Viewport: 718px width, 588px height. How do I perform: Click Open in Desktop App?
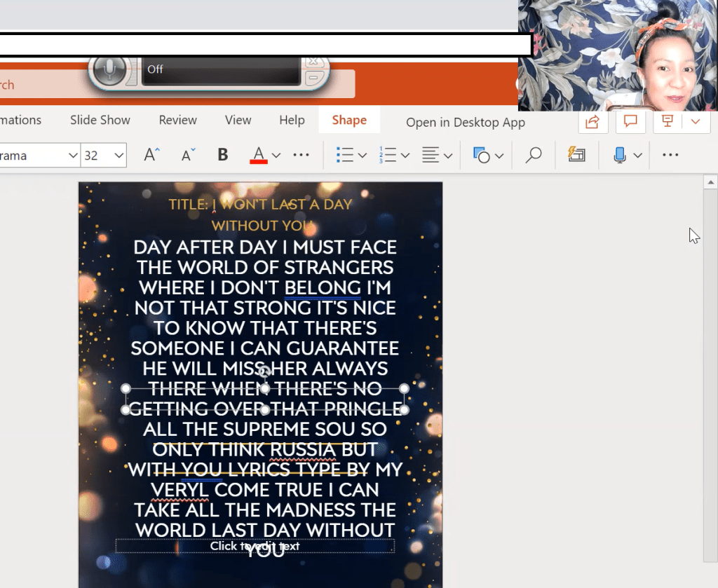465,123
